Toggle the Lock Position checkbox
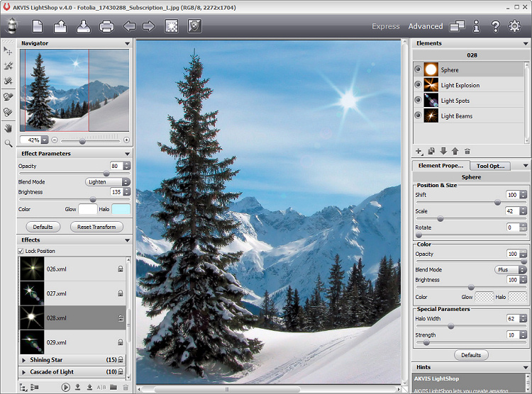532x394 pixels. pos(21,251)
